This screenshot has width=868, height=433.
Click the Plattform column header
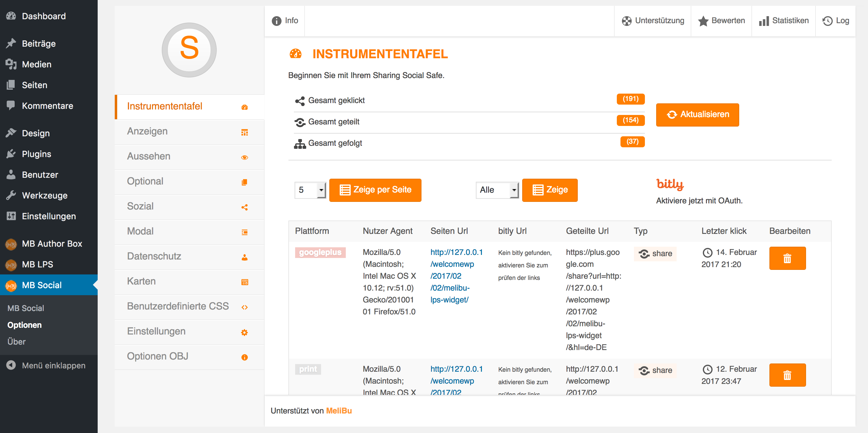click(x=312, y=231)
